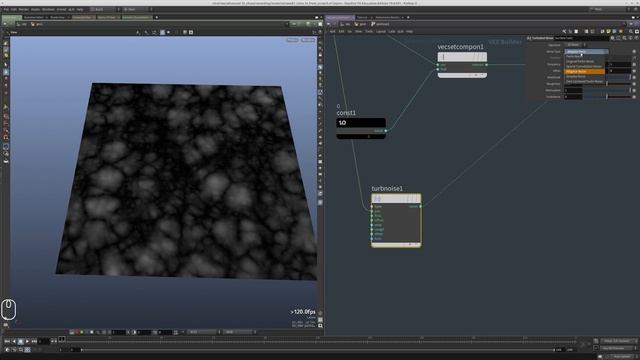
Task: Click the search icon in the parameter header
Action: coord(624,38)
